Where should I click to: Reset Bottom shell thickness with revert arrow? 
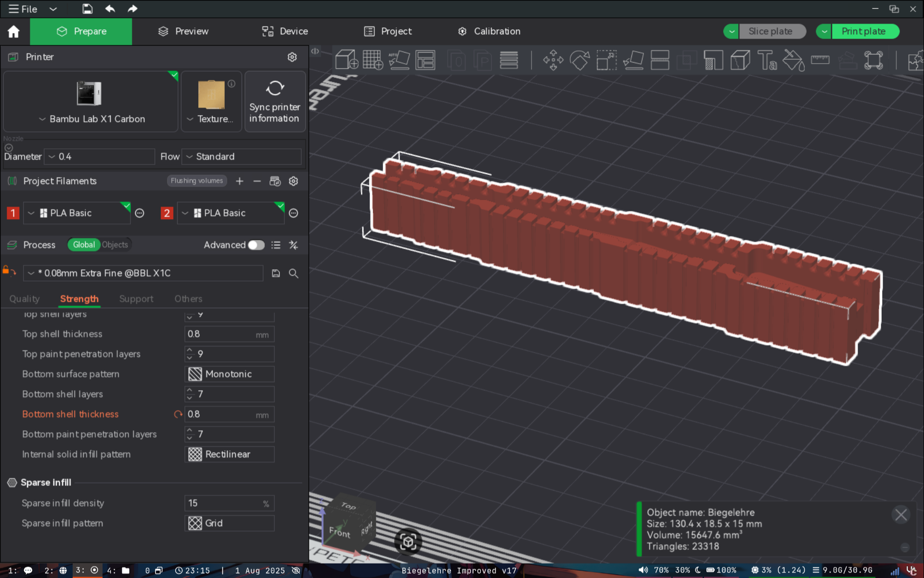coord(178,414)
